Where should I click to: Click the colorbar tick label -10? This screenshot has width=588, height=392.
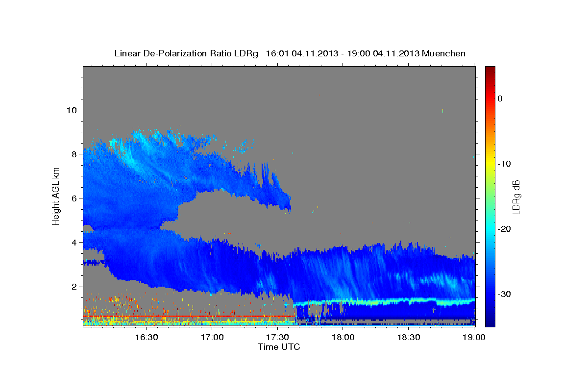[504, 164]
